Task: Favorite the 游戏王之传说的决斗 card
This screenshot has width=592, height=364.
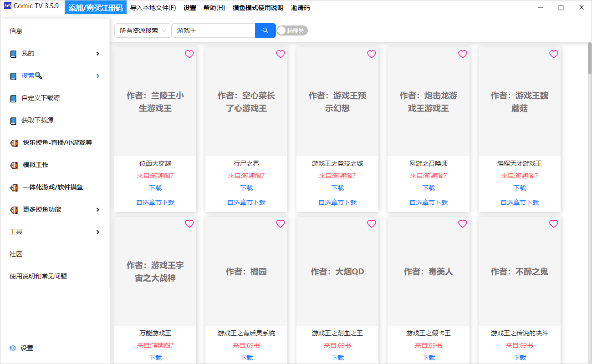Action: pyautogui.click(x=554, y=224)
